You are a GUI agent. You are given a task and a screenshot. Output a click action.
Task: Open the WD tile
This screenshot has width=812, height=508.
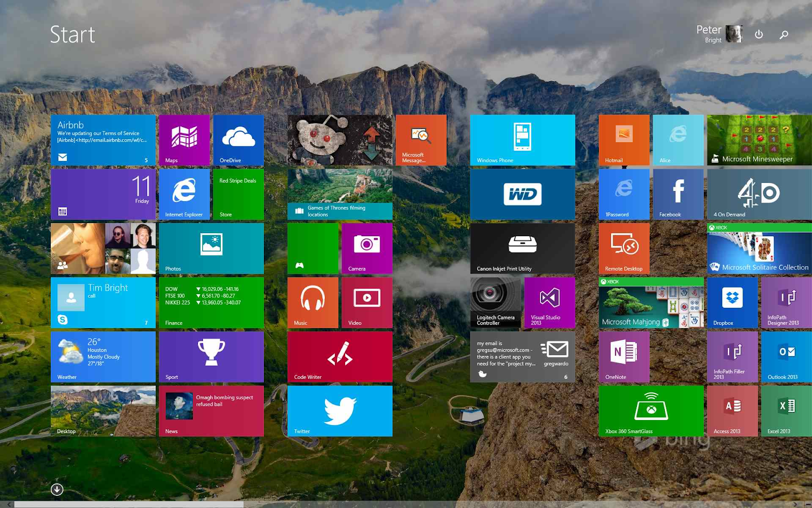[x=523, y=195]
